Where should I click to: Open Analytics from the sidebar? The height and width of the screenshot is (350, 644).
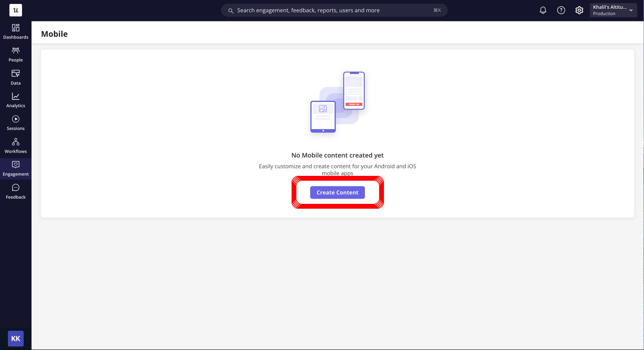(x=16, y=100)
